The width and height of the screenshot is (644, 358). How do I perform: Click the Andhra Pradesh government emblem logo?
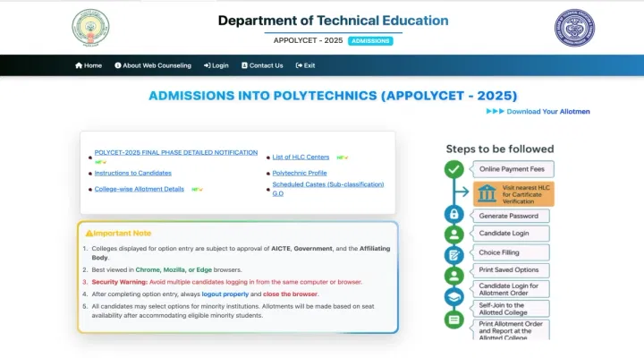point(90,29)
